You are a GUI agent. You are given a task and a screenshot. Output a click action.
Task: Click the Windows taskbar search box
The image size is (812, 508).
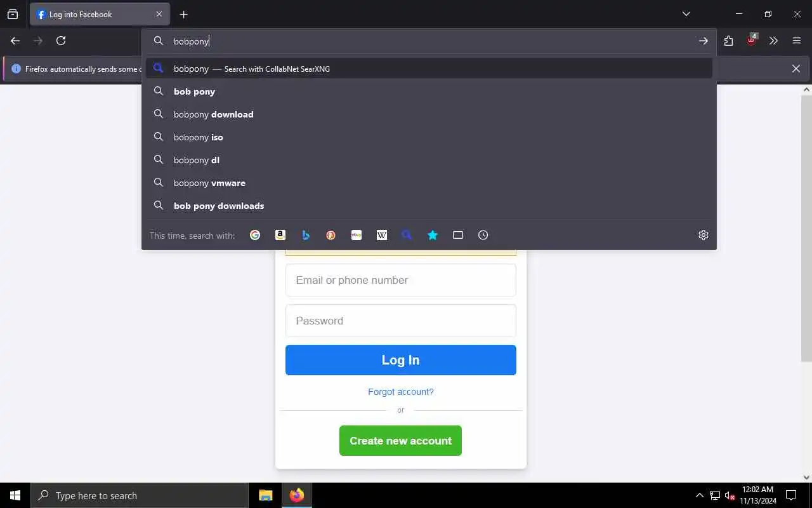[x=140, y=495]
